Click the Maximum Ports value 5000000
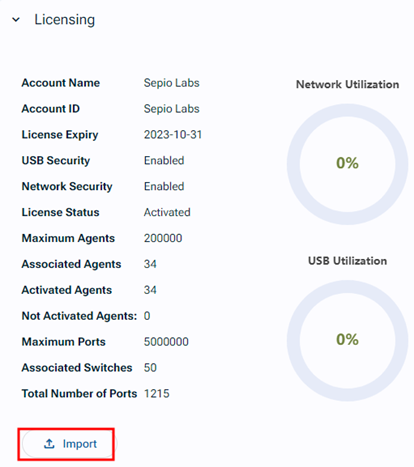Image resolution: width=414 pixels, height=467 pixels. pyautogui.click(x=166, y=342)
